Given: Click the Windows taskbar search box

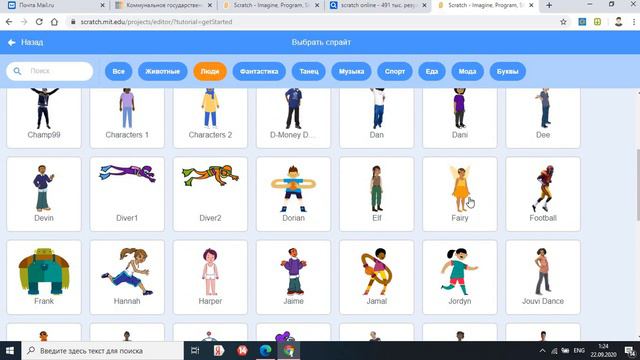Looking at the screenshot, I should coord(102,351).
